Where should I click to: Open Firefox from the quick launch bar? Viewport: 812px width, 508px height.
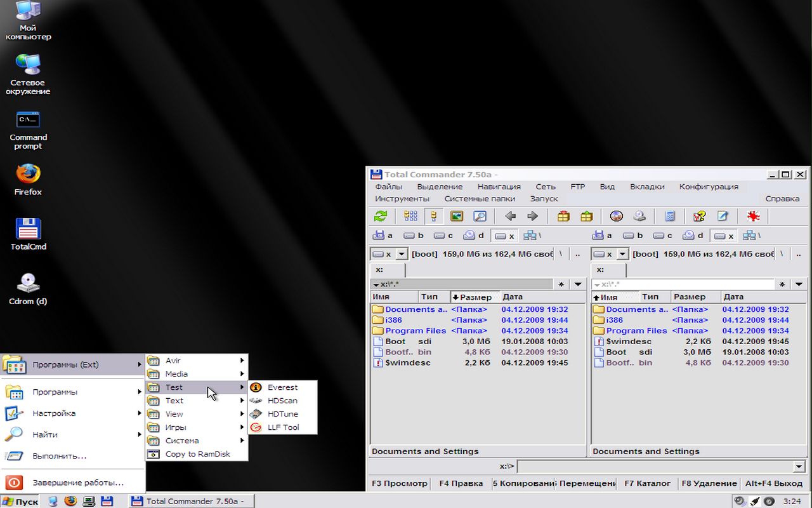(x=70, y=501)
